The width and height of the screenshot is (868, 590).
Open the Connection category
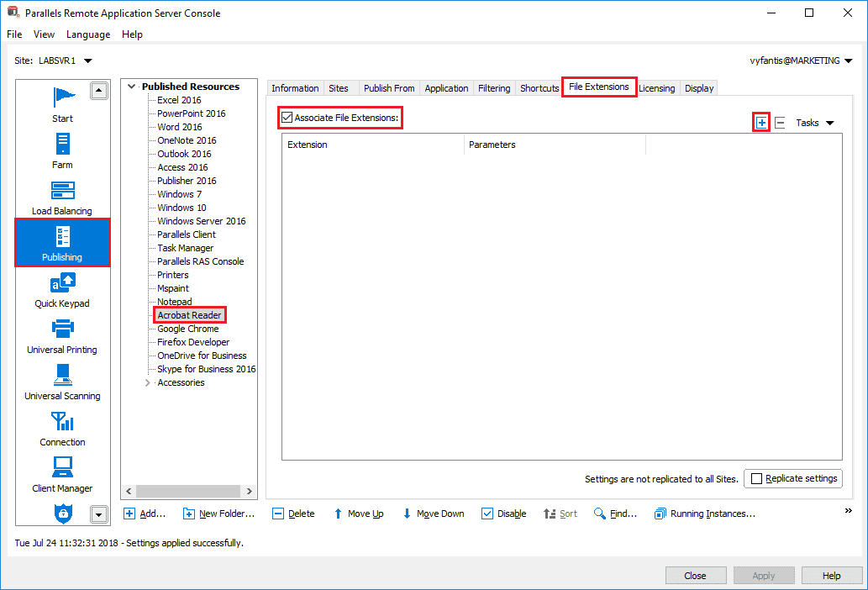coord(62,429)
